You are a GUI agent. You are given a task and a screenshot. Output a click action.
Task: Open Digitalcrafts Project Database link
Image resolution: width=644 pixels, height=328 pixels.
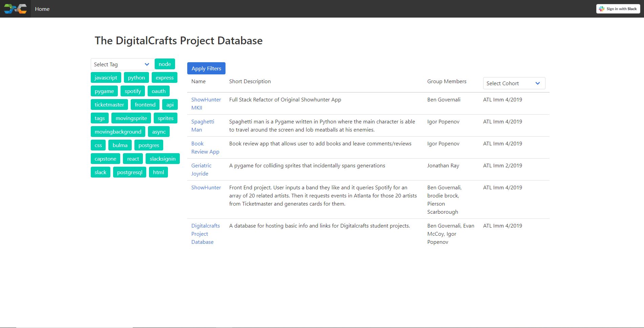coord(206,234)
